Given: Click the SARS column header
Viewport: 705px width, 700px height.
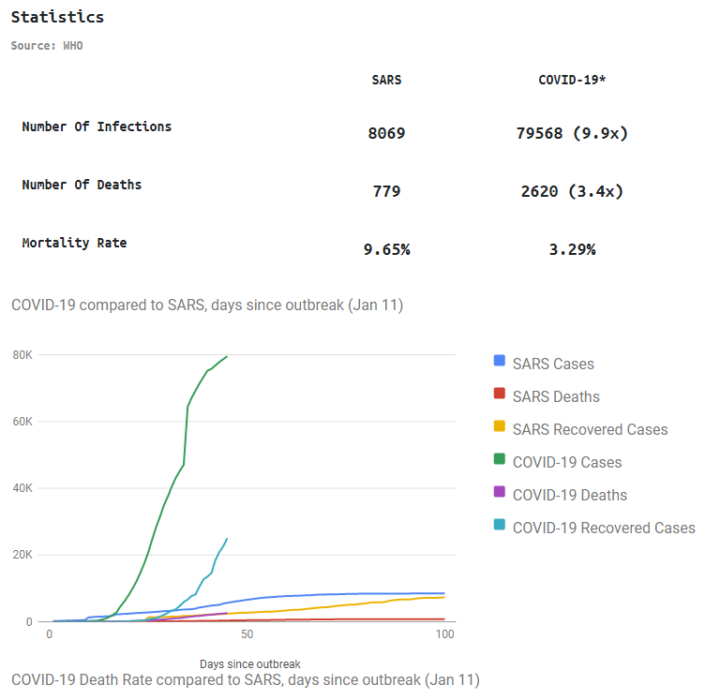Looking at the screenshot, I should (386, 80).
